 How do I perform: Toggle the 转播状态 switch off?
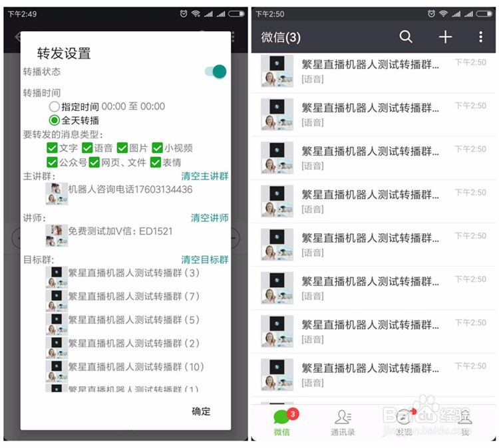[x=216, y=72]
